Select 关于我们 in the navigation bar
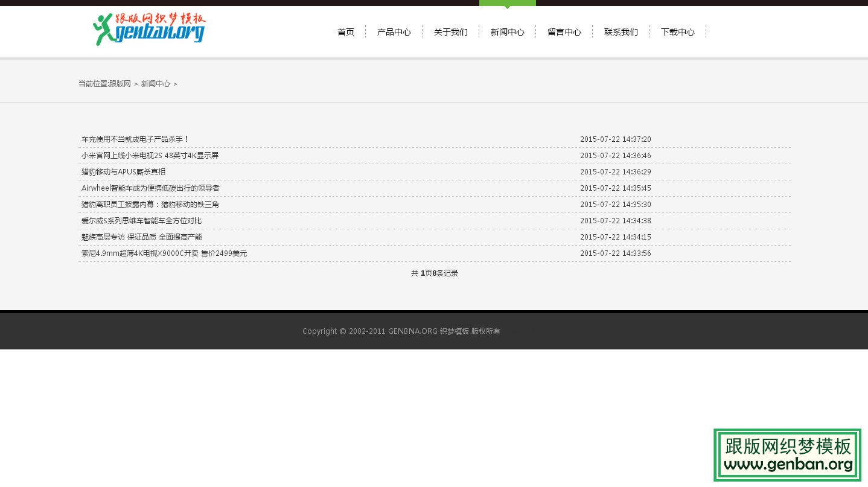Viewport: 868px width, 487px height. (450, 32)
